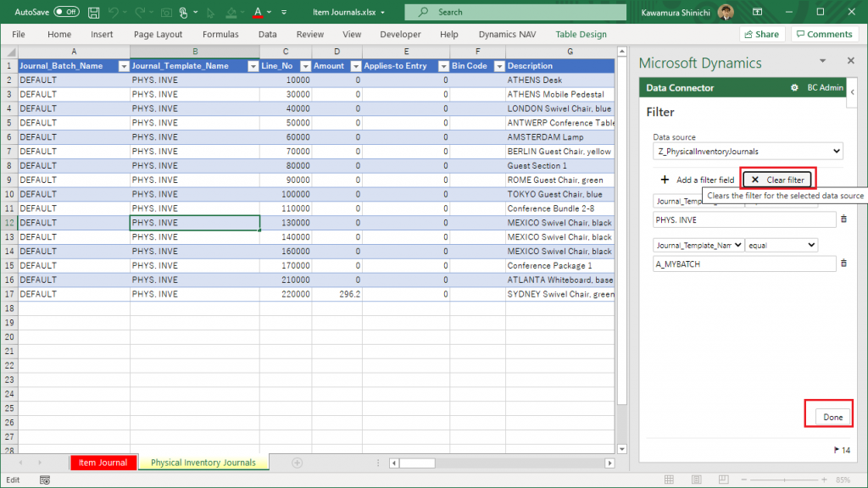Click the horizontal scrollbar thumb below the sheet
The height and width of the screenshot is (488, 868).
click(x=417, y=463)
